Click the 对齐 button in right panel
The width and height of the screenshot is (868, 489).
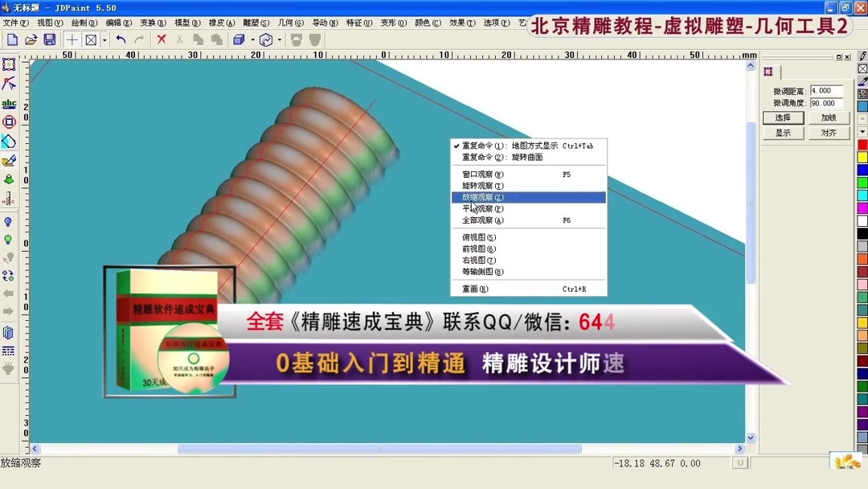click(x=829, y=132)
